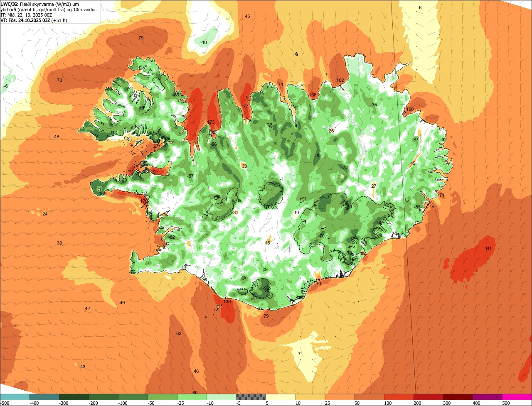Click the map value "-6" at the left edge
The image size is (532, 406).
[5, 86]
